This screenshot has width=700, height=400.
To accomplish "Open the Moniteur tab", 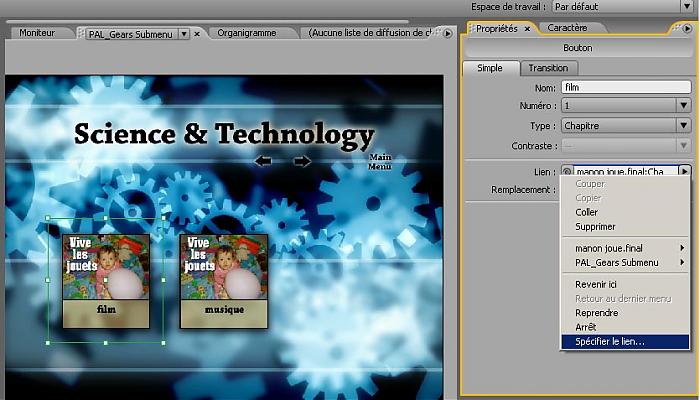I will [37, 33].
